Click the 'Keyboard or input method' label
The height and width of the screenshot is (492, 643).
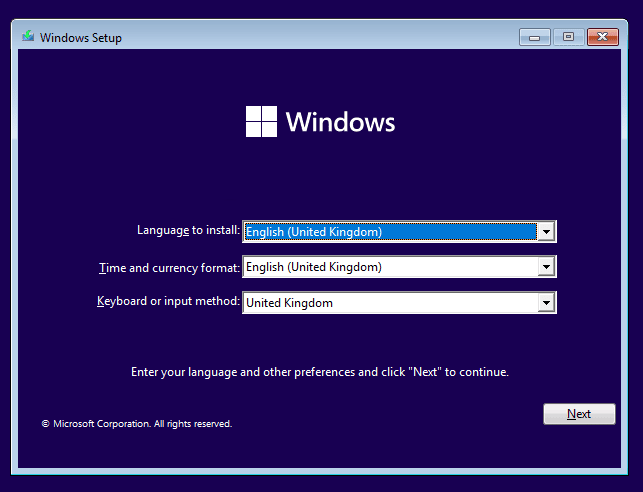[168, 301]
